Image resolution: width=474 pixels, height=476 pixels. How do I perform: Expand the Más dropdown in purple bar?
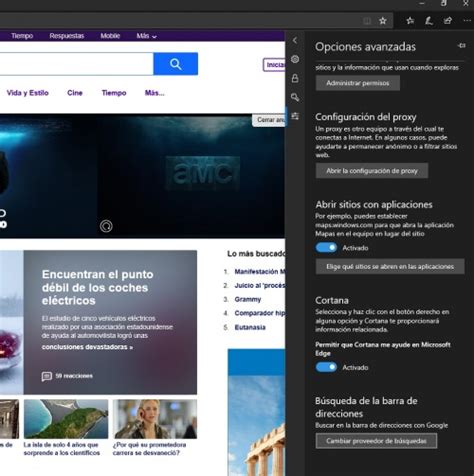[146, 36]
